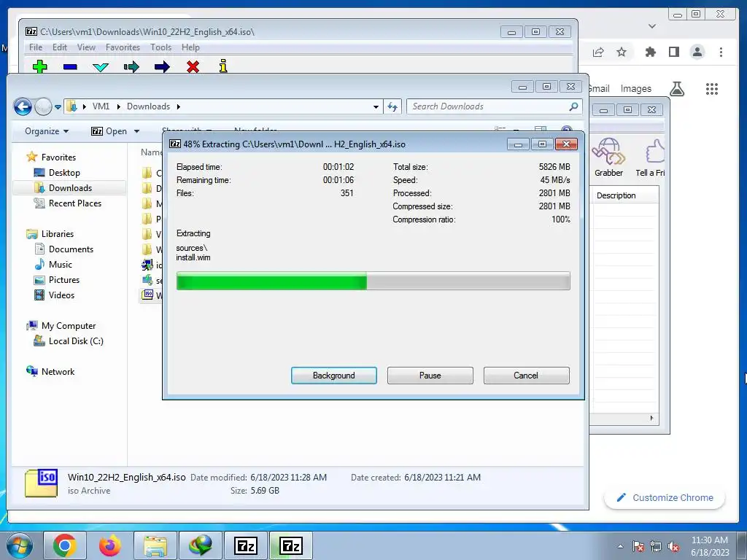Open Windows Explorer taskbar icon
The image size is (747, 560).
(x=155, y=545)
